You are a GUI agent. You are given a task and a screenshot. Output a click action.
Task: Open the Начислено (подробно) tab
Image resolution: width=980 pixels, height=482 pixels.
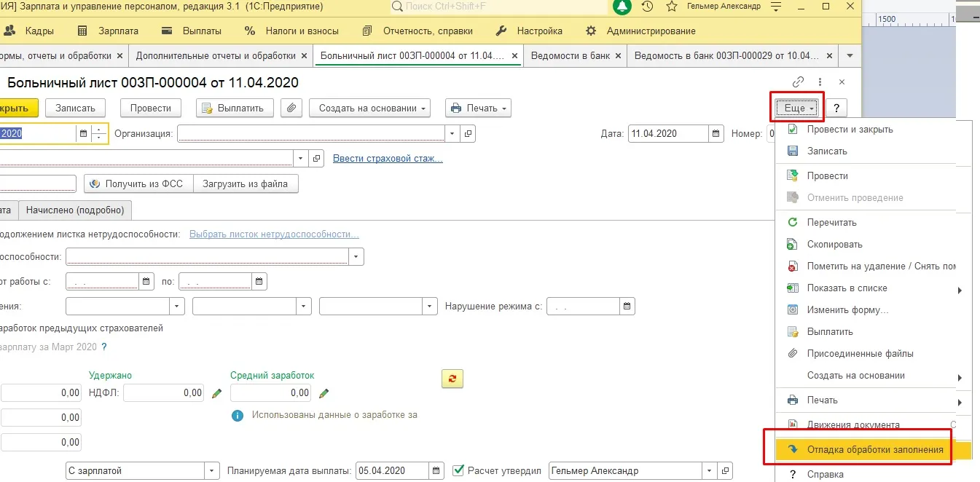(75, 210)
